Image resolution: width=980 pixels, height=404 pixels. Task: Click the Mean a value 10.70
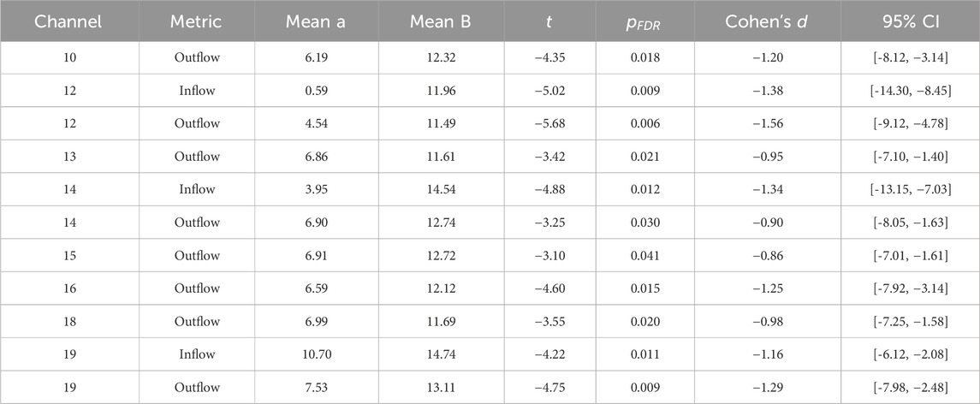314,354
